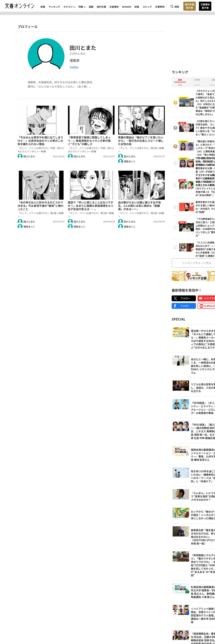Open article 女の幸せは人に好かれるかどうか
Image resolution: width=215 pixels, height=644 pixels.
[x=41, y=206]
